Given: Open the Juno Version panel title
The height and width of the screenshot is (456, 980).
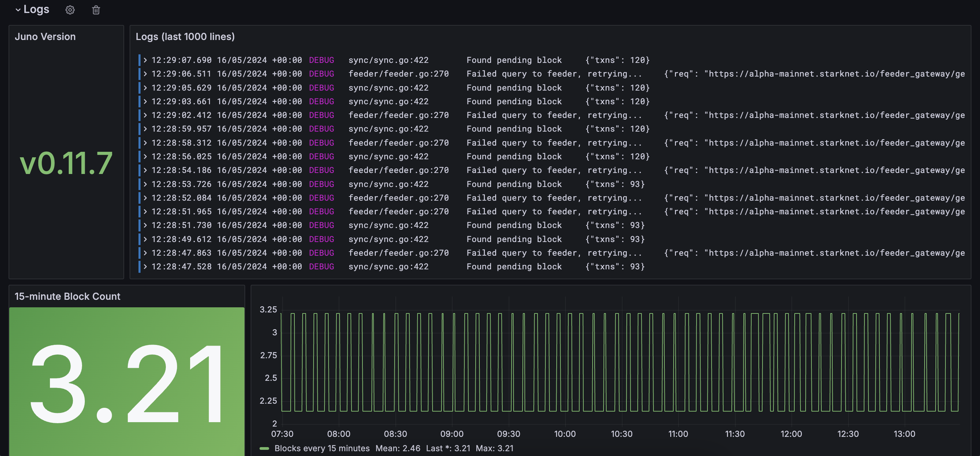Looking at the screenshot, I should coord(45,37).
